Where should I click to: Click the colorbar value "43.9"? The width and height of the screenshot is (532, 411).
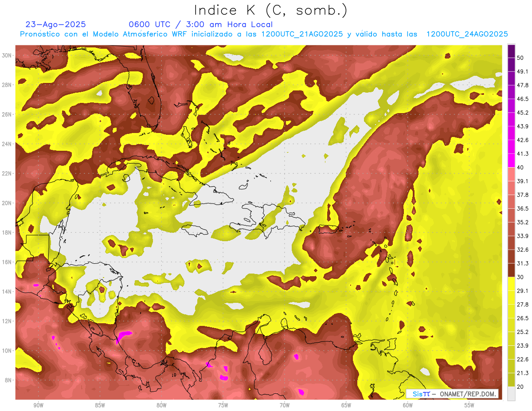click(x=523, y=126)
